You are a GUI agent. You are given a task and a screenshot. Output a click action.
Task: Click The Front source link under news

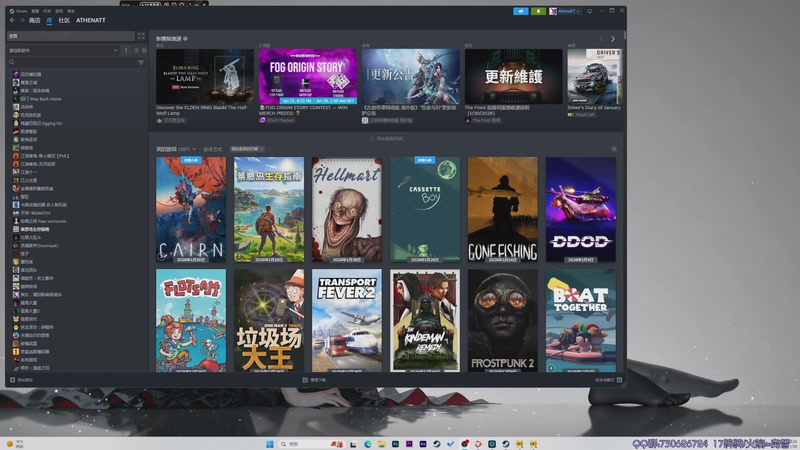point(483,120)
